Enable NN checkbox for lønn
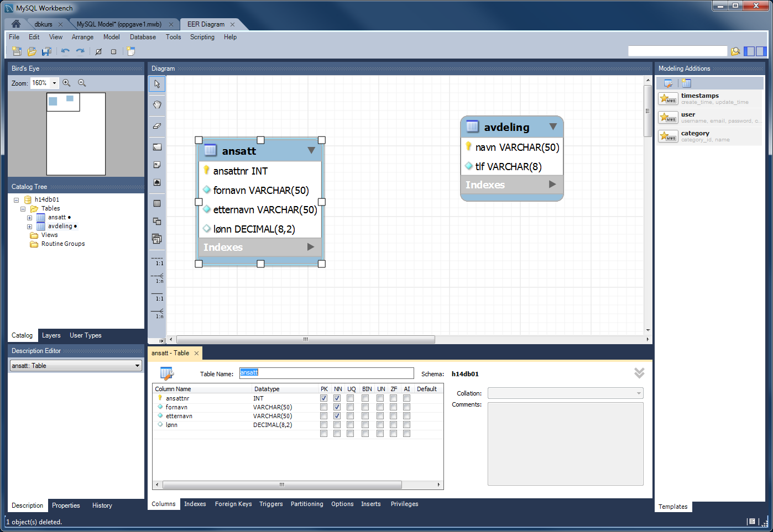Viewport: 773px width, 532px height. [337, 425]
